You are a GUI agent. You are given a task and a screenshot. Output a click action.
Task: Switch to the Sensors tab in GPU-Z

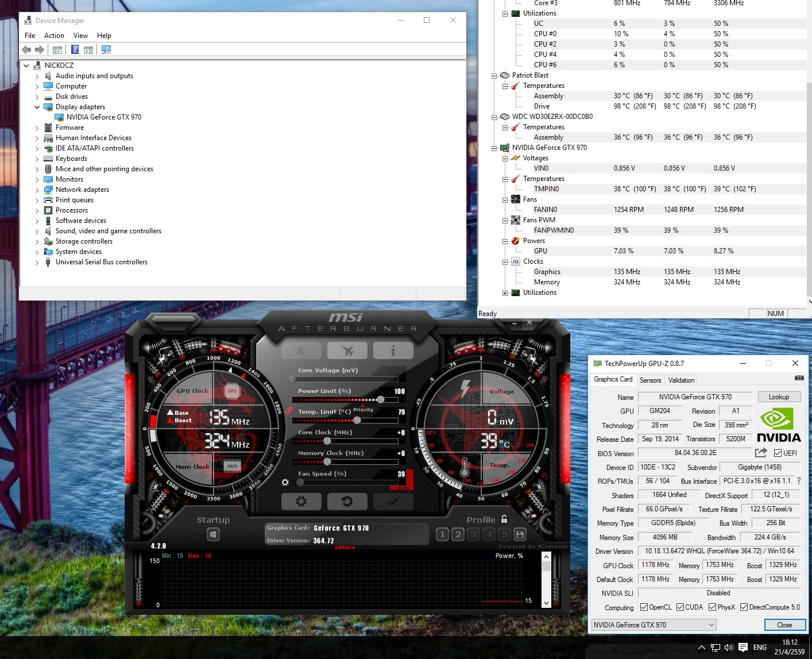point(650,380)
